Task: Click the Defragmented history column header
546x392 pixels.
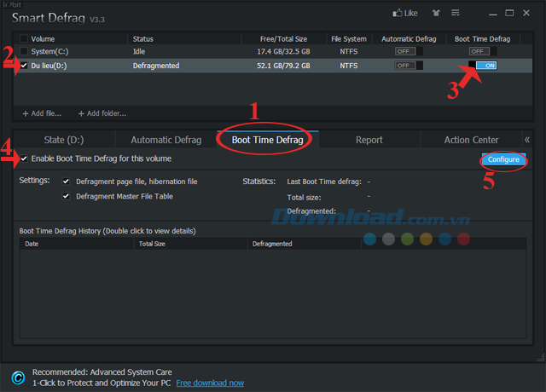Action: point(305,244)
